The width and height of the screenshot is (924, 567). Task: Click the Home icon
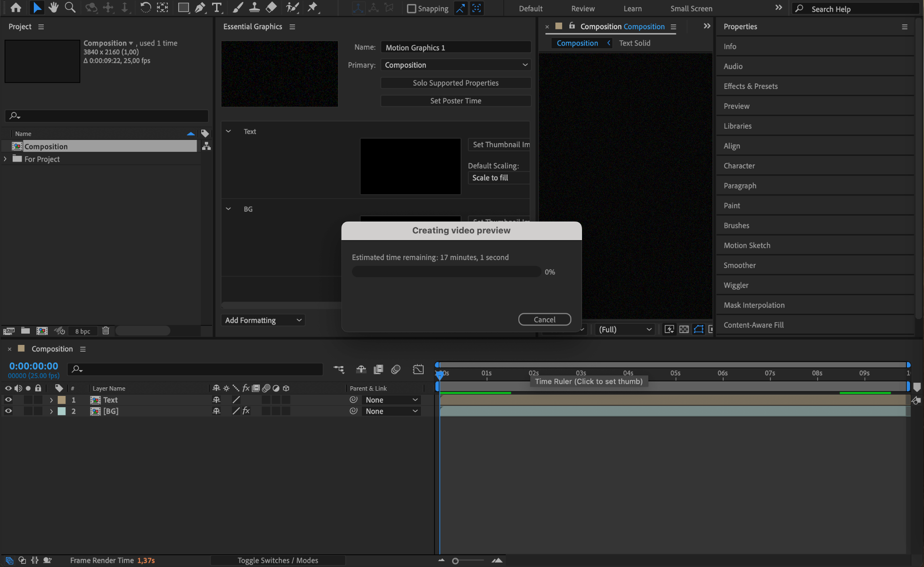pos(16,8)
